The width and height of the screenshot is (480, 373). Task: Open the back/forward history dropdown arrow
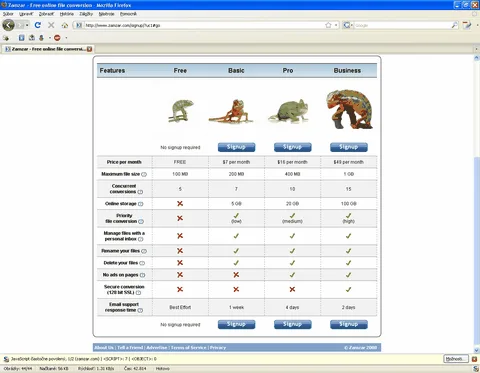point(27,25)
